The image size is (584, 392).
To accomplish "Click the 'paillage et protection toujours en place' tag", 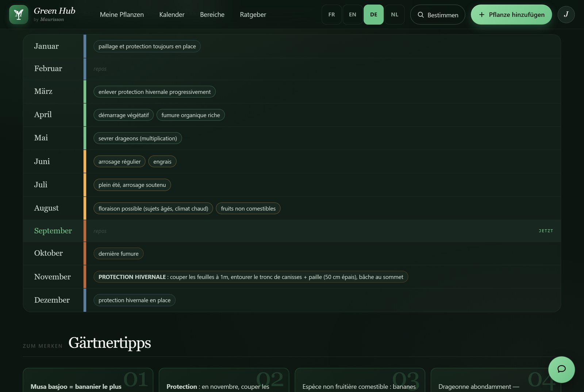I will pyautogui.click(x=147, y=46).
